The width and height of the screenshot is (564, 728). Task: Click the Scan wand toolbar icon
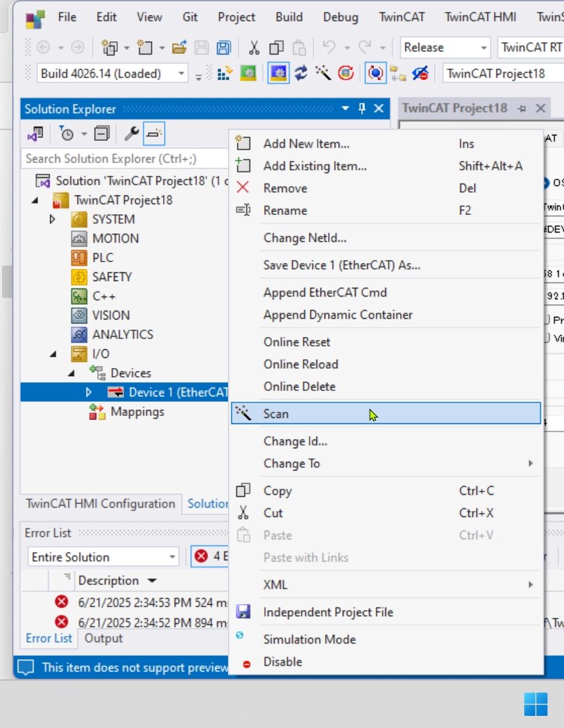click(323, 73)
